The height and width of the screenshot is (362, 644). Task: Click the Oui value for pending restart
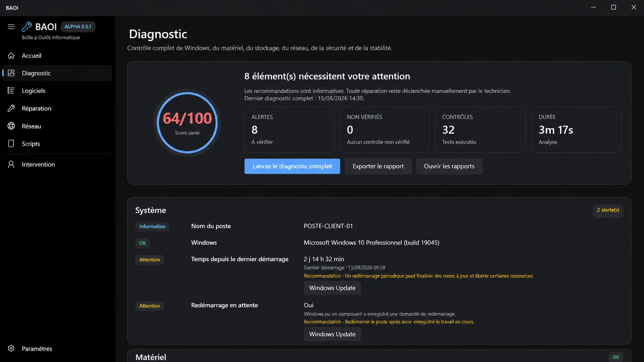pos(309,305)
